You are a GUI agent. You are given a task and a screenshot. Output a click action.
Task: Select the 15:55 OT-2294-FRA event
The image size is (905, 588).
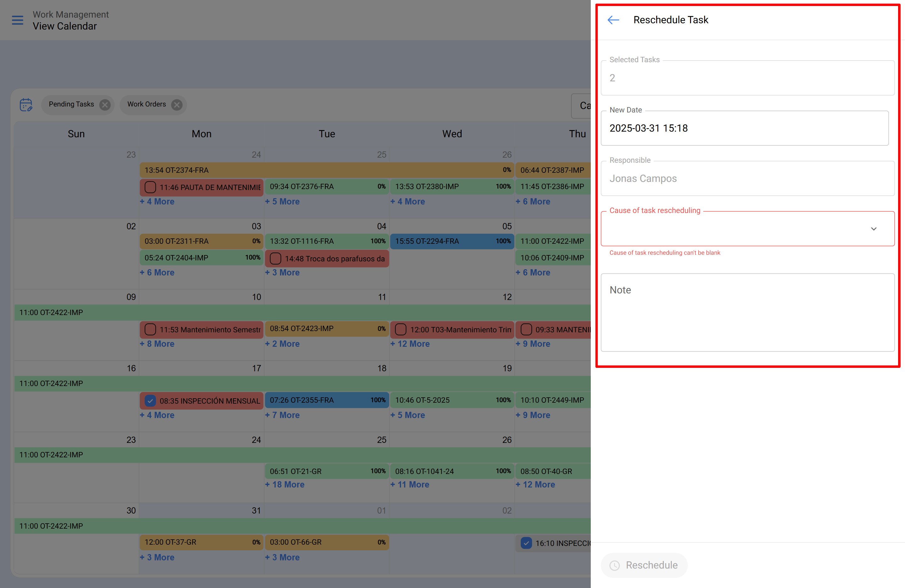452,241
